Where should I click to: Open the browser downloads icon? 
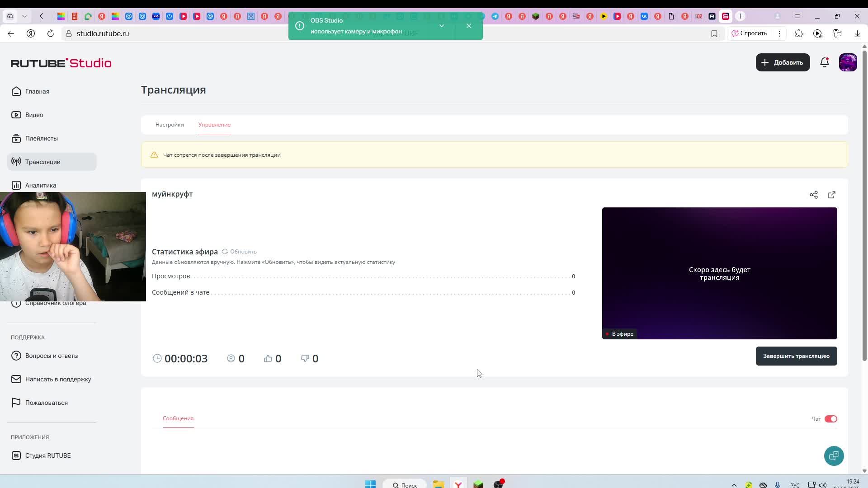(x=857, y=33)
